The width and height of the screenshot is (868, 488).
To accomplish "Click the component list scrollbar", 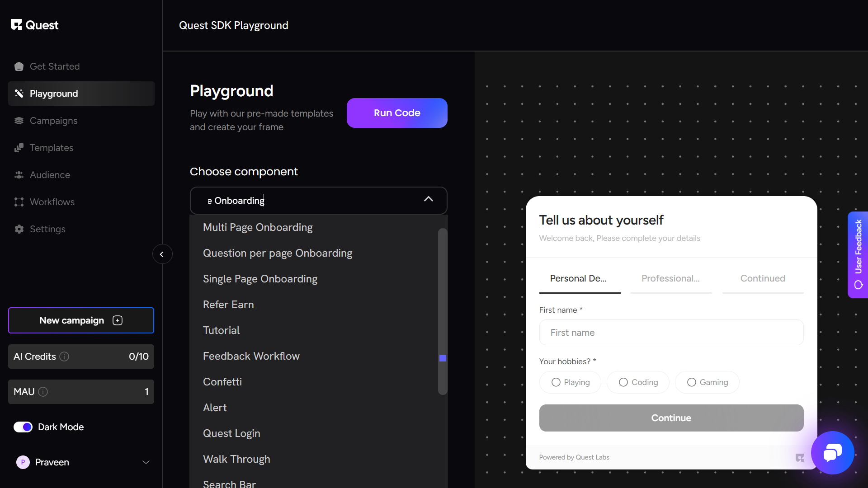I will point(443,312).
